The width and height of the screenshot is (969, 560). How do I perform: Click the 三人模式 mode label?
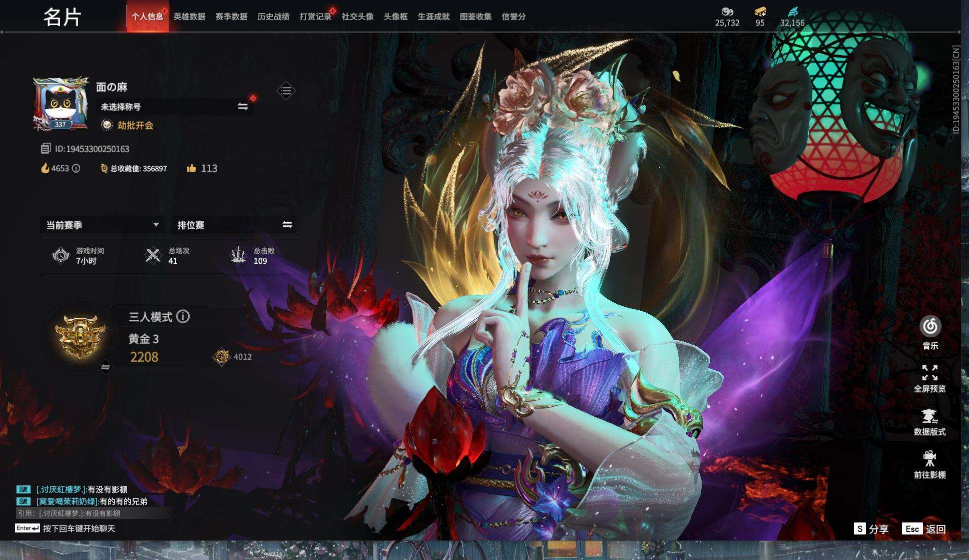click(x=151, y=316)
